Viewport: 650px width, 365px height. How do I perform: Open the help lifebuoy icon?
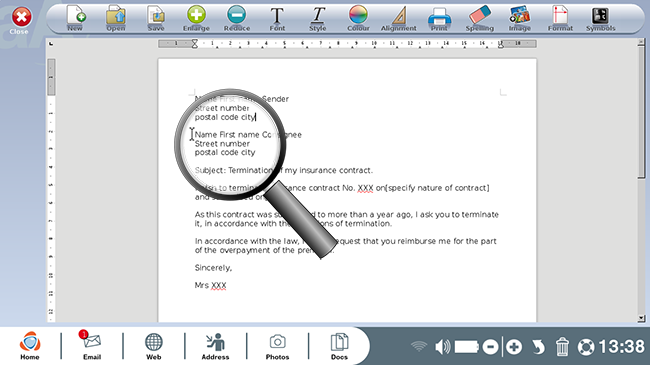coord(586,347)
